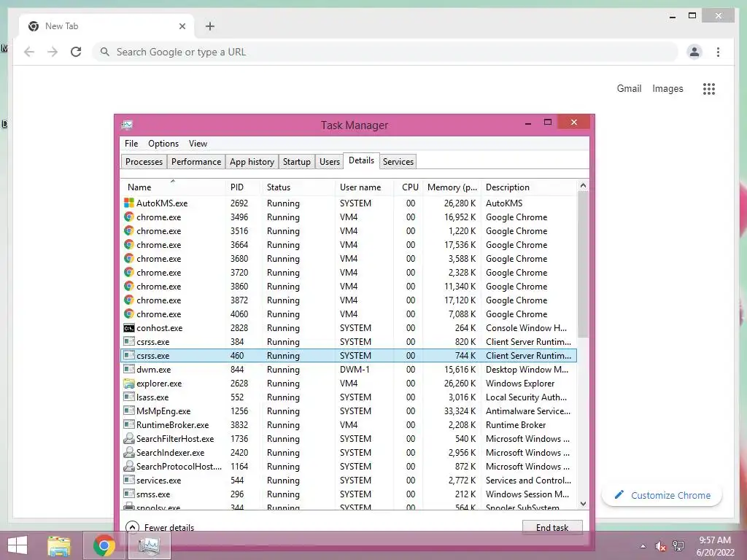Switch to the Users tab
This screenshot has width=747, height=560.
330,161
